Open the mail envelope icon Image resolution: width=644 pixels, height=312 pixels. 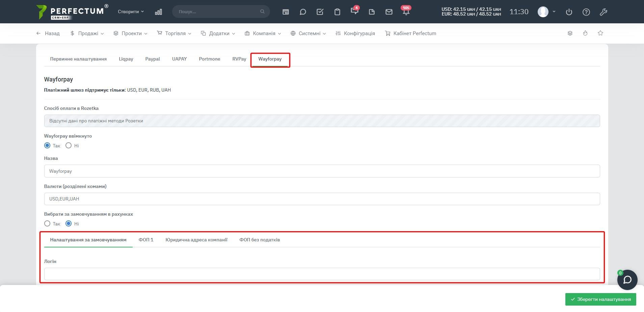point(389,12)
